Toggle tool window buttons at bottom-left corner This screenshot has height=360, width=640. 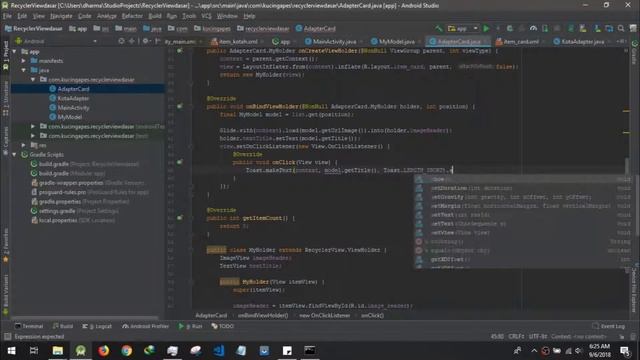7,337
